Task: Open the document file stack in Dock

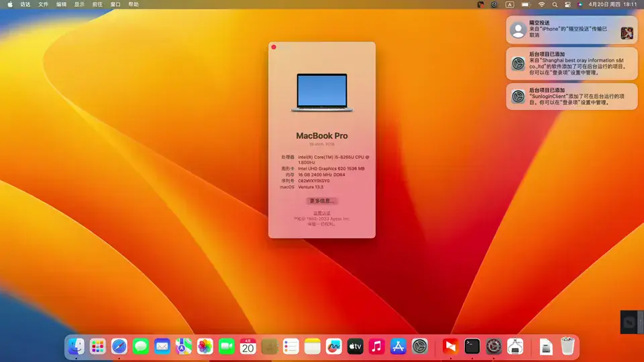Action: (x=546, y=347)
